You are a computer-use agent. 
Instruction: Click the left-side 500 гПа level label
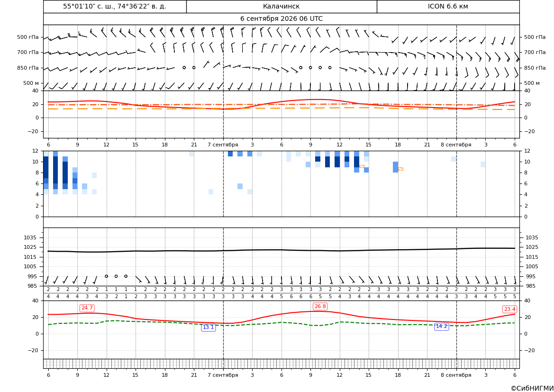28,37
